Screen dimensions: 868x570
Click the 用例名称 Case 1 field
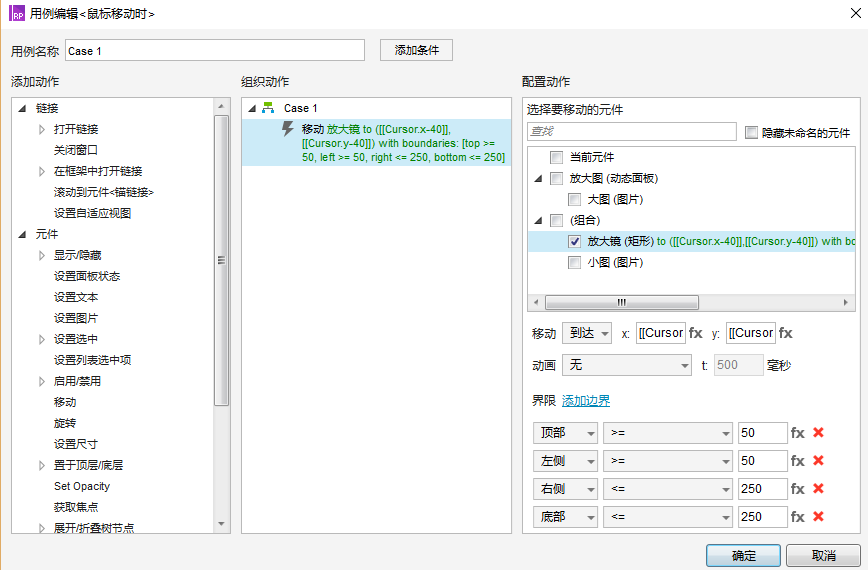(215, 51)
